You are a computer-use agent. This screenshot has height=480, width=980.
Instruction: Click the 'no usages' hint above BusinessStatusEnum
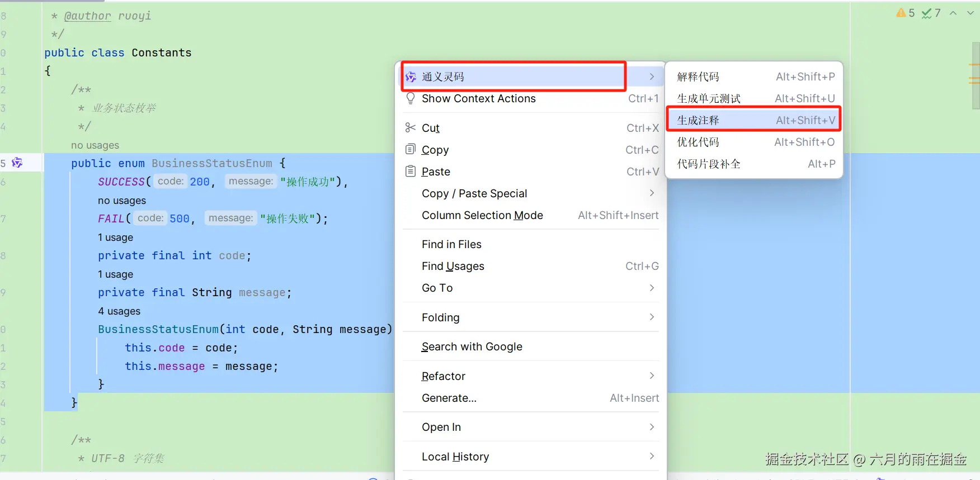tap(95, 145)
